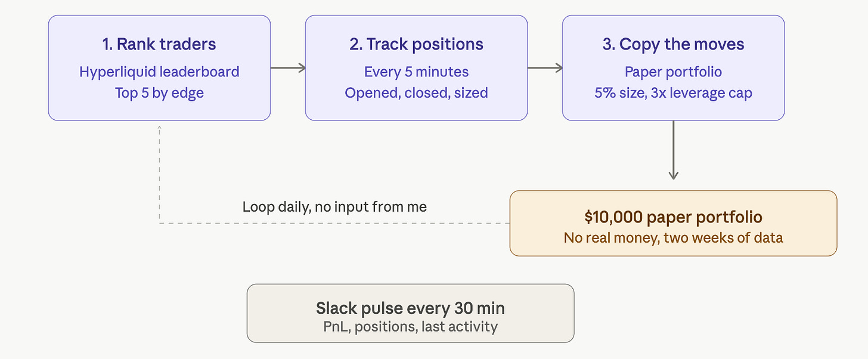This screenshot has height=359, width=868.
Task: Select the 'Hyperliquid leaderboard' text
Action: (x=159, y=72)
